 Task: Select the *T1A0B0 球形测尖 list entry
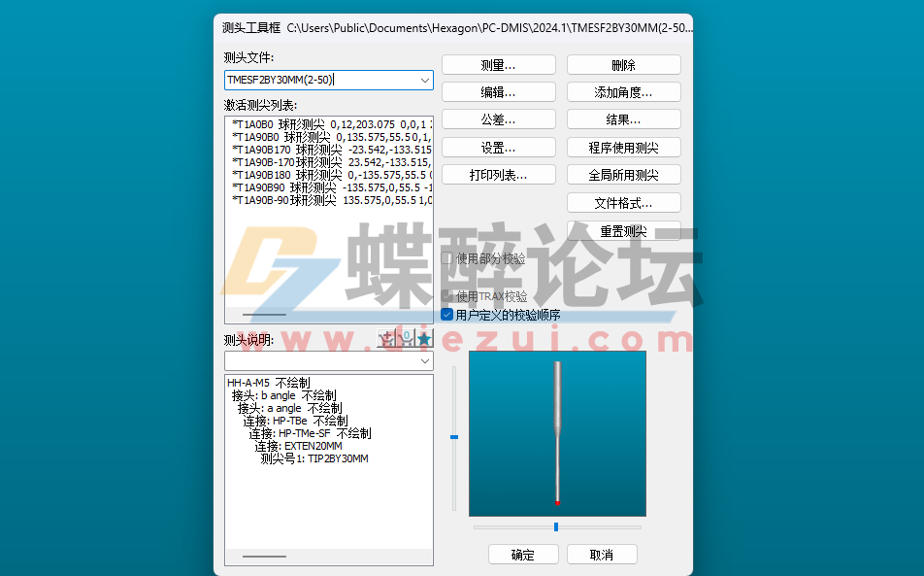point(311,124)
